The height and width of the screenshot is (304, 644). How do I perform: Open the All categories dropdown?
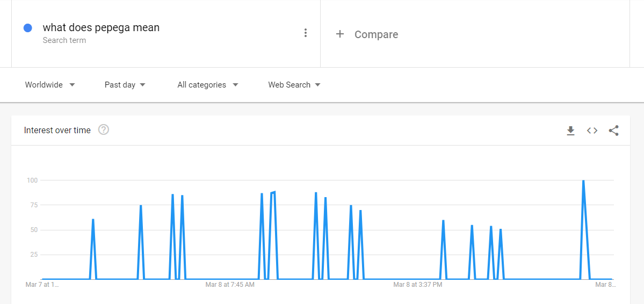(x=208, y=85)
